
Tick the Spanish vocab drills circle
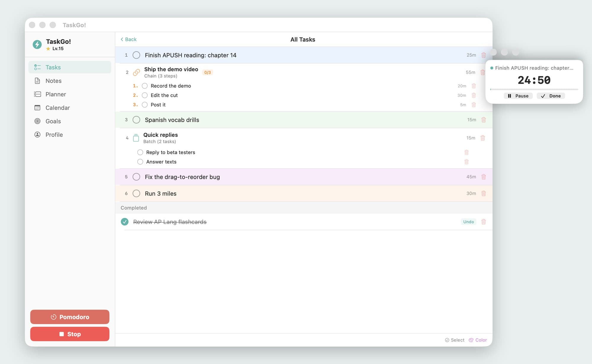[x=136, y=120]
